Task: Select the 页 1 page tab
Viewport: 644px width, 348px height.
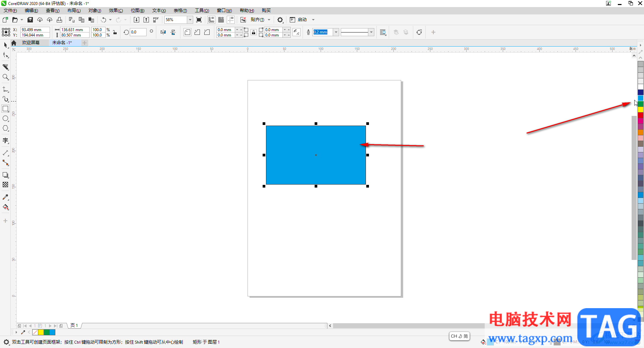Action: [x=74, y=325]
